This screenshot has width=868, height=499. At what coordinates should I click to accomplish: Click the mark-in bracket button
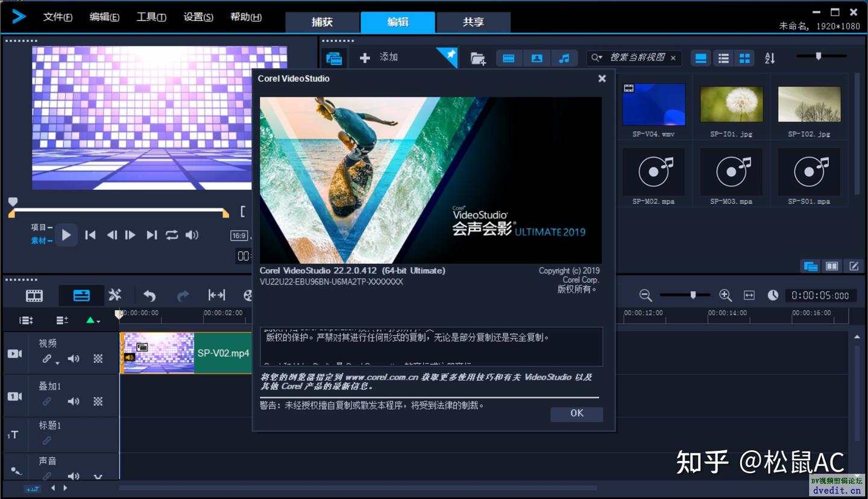[243, 212]
